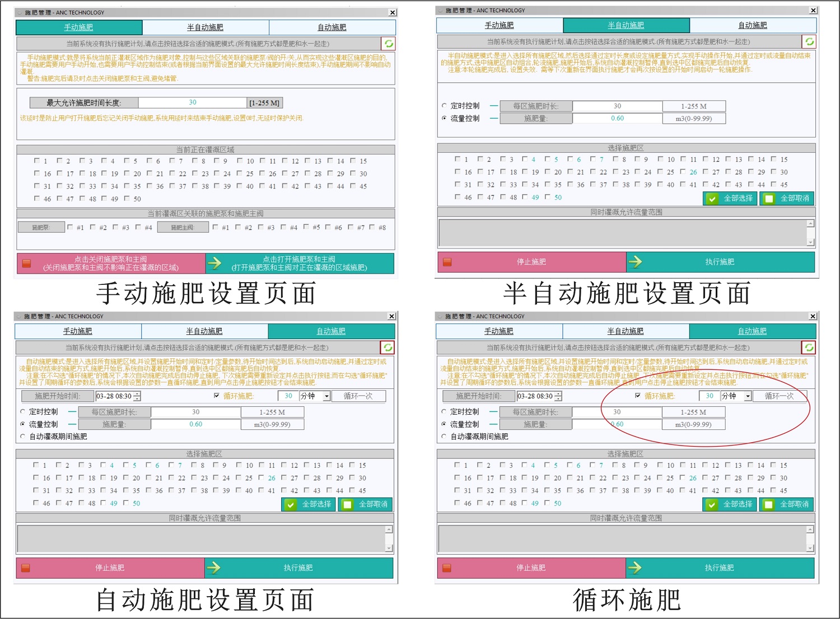
Task: Title bar app icon of manual window
Action: (x=20, y=12)
